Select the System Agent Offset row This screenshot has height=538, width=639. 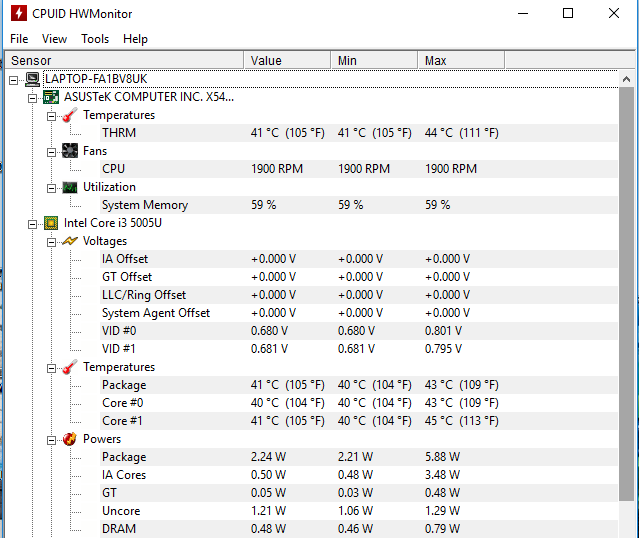point(359,313)
